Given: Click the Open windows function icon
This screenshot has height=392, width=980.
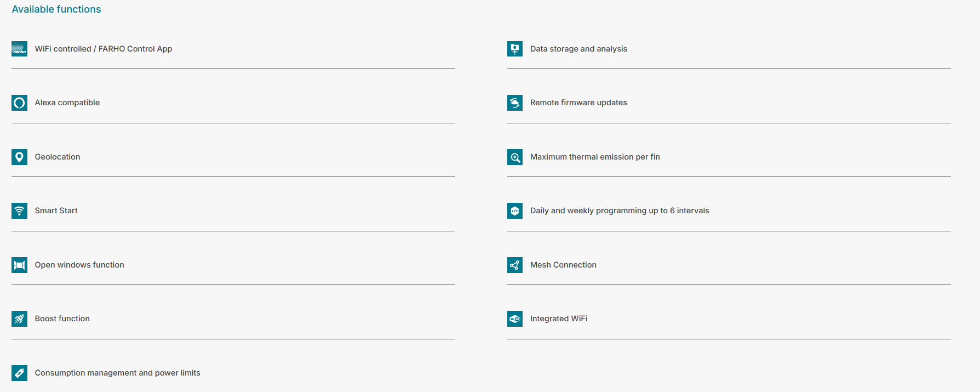Looking at the screenshot, I should (19, 265).
